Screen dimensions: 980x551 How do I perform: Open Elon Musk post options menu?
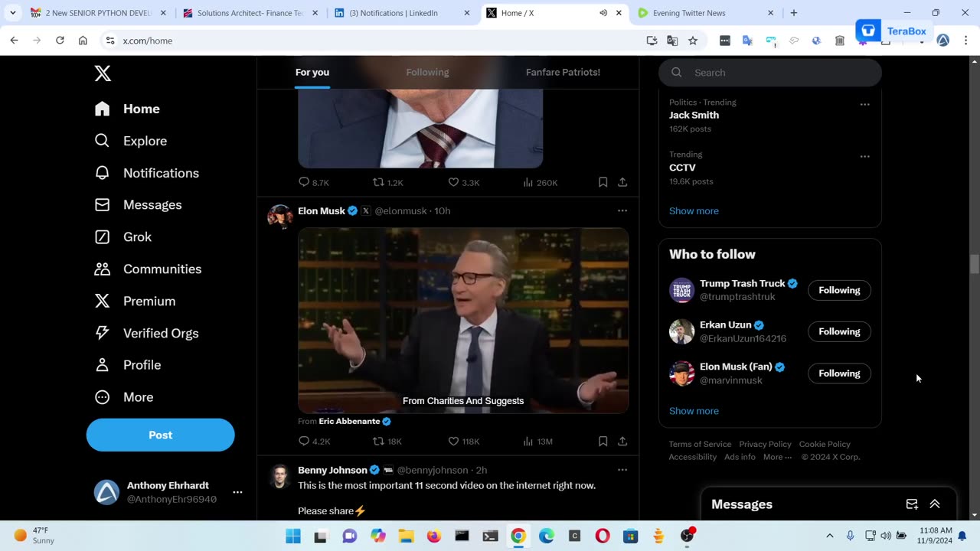[x=622, y=210]
